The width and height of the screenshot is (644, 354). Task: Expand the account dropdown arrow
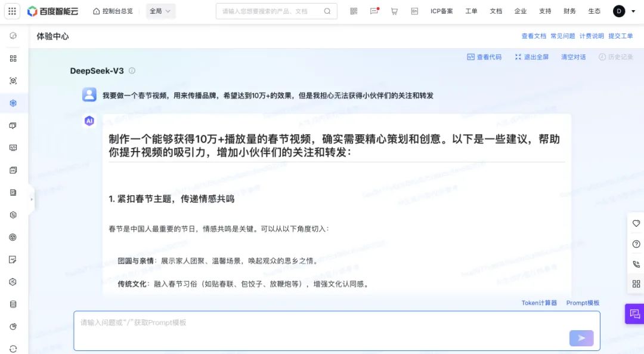pos(633,11)
